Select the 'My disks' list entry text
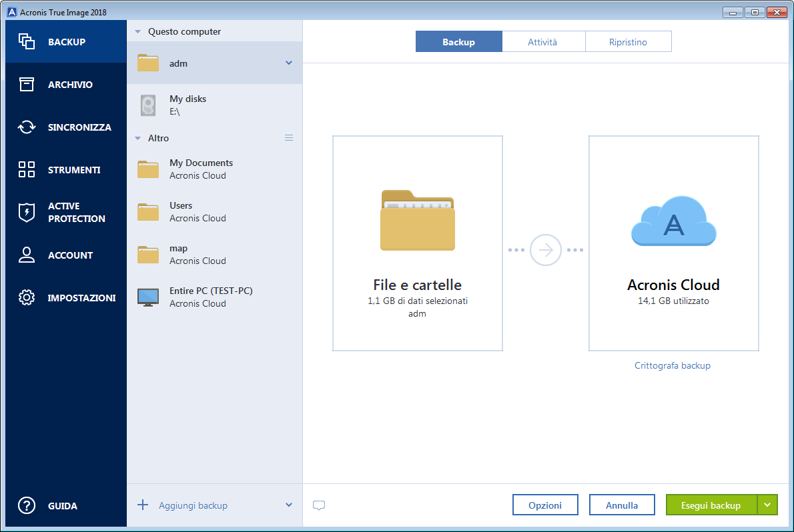 click(188, 99)
